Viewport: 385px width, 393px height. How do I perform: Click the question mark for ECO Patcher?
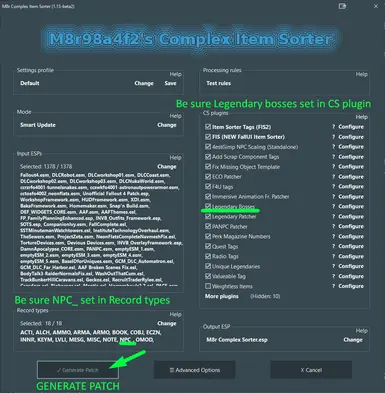tap(333, 177)
